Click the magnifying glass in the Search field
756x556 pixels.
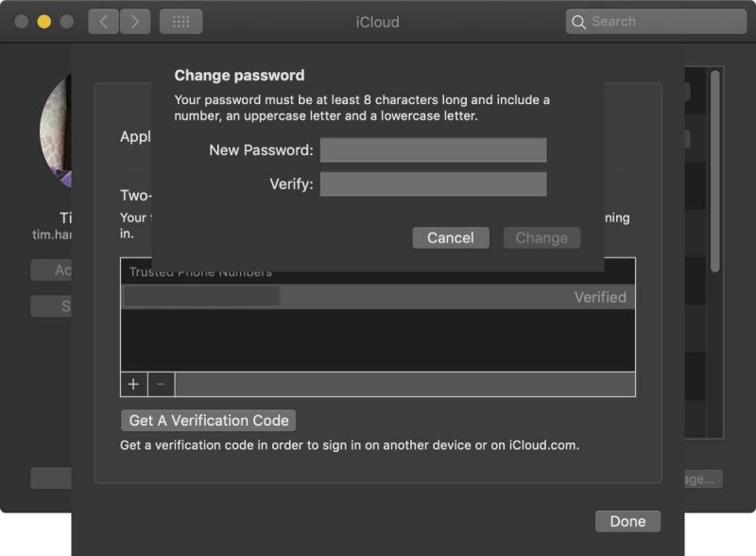point(579,21)
